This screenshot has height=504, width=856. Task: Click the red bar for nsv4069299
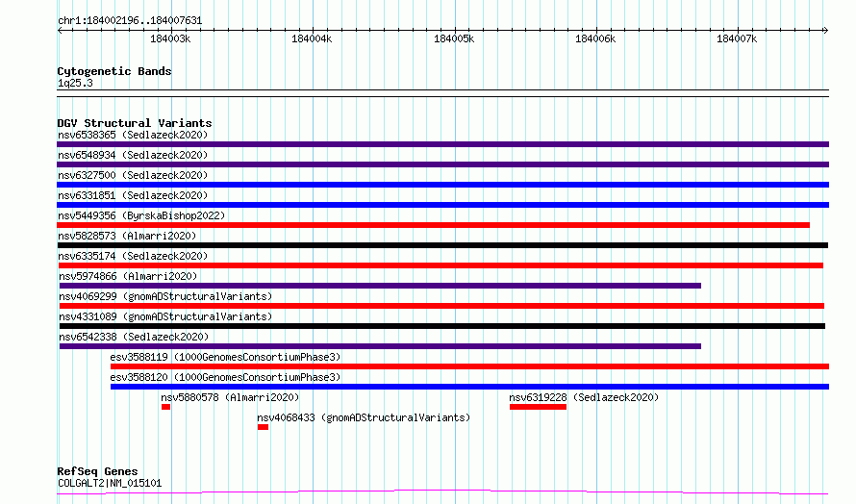(x=441, y=306)
